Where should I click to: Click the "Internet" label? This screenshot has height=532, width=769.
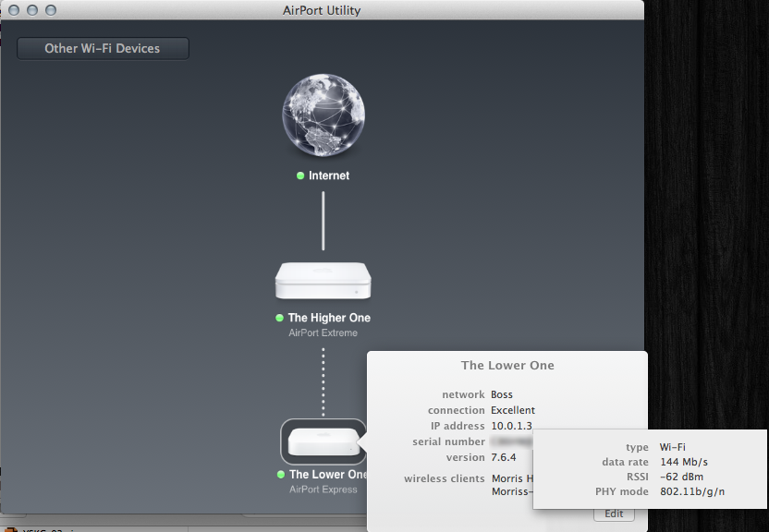(329, 175)
